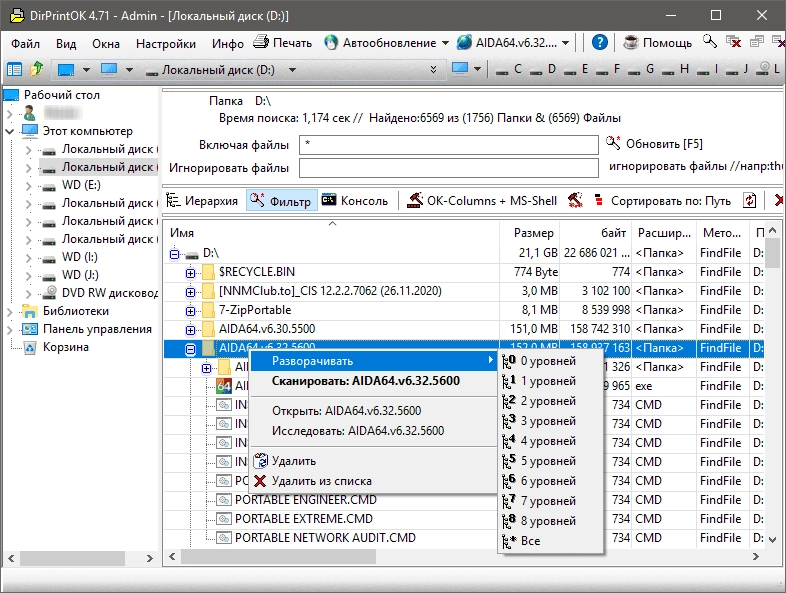Click the icon right of MS-Shell

(575, 201)
